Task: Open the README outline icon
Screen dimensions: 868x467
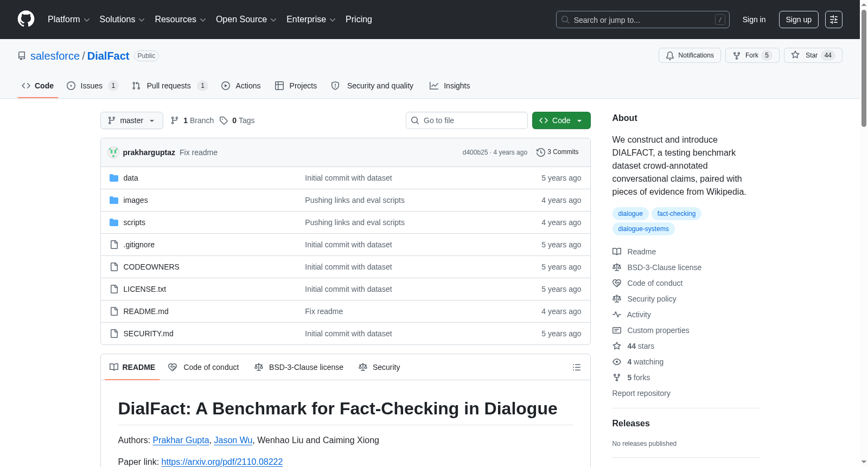Action: (x=577, y=367)
